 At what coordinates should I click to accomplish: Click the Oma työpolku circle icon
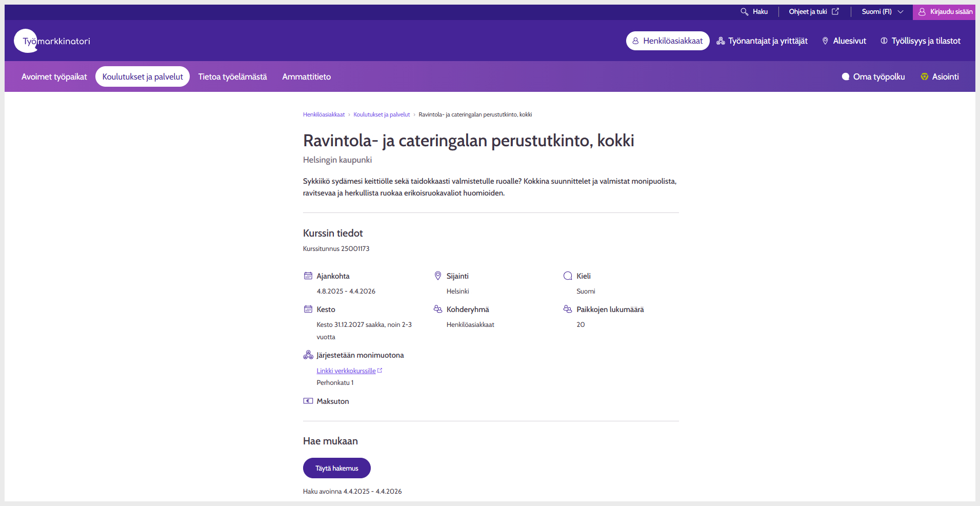click(x=846, y=77)
